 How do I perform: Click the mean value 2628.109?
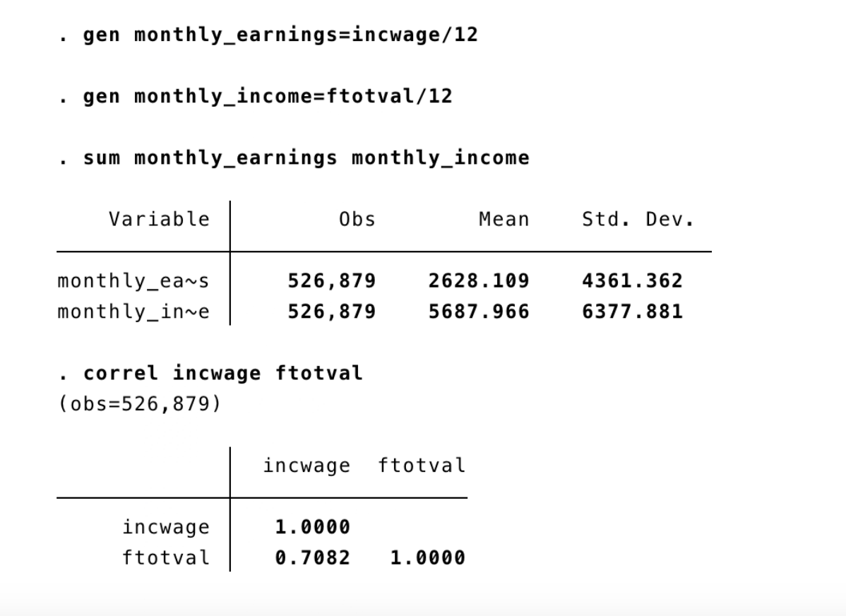tap(478, 280)
